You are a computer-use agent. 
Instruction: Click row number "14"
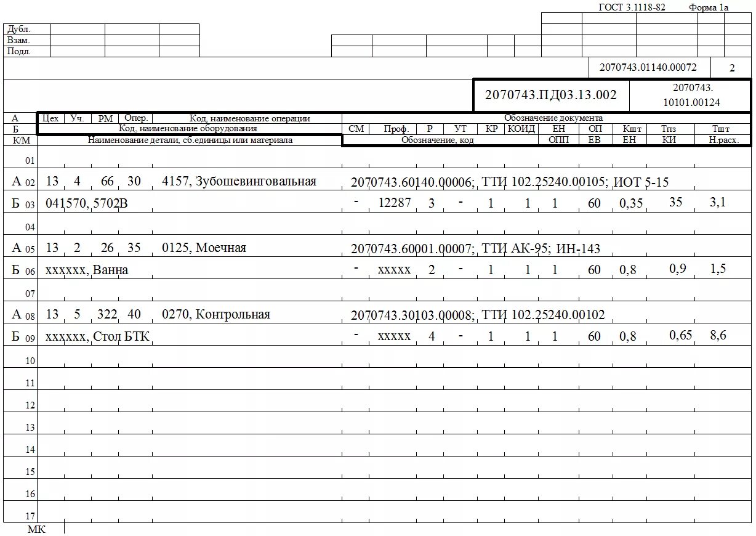tap(31, 450)
